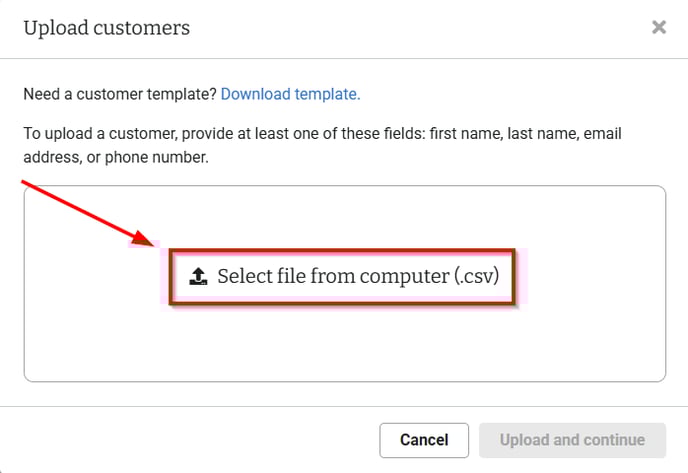Cancel the customer upload
The width and height of the screenshot is (688, 473).
point(424,440)
